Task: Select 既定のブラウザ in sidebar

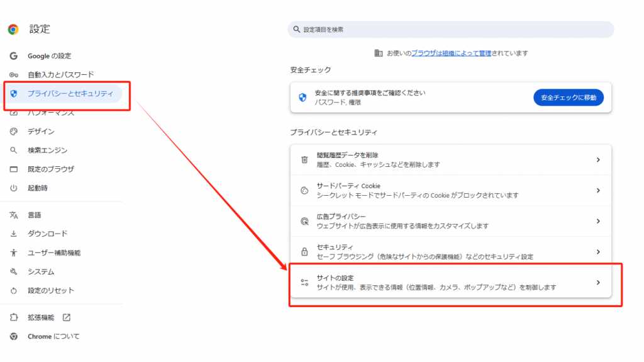Action: (51, 169)
